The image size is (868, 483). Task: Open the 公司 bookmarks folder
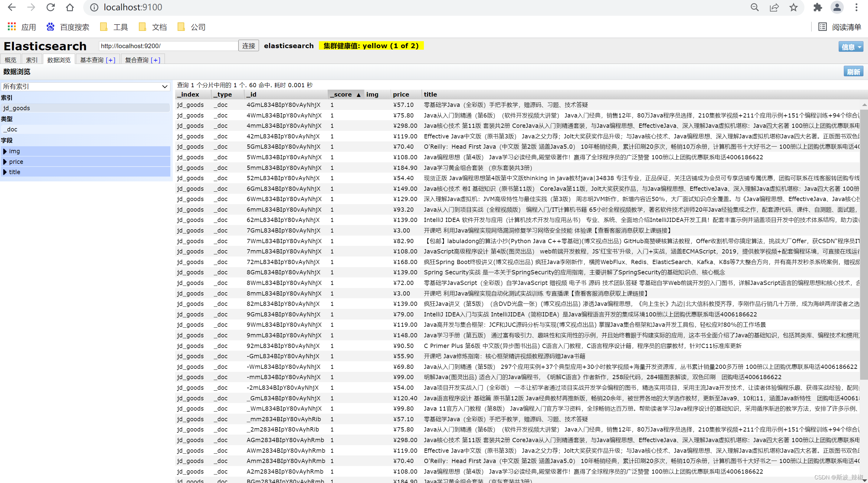192,27
